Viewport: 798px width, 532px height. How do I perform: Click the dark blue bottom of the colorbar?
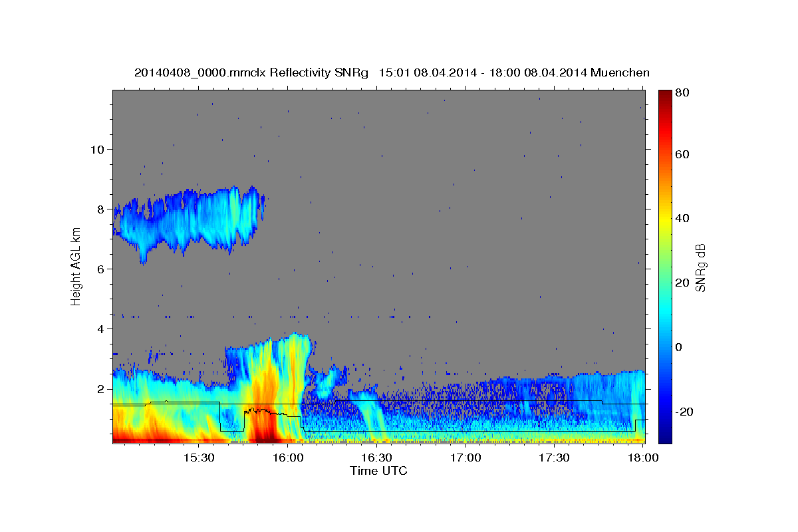coord(665,436)
